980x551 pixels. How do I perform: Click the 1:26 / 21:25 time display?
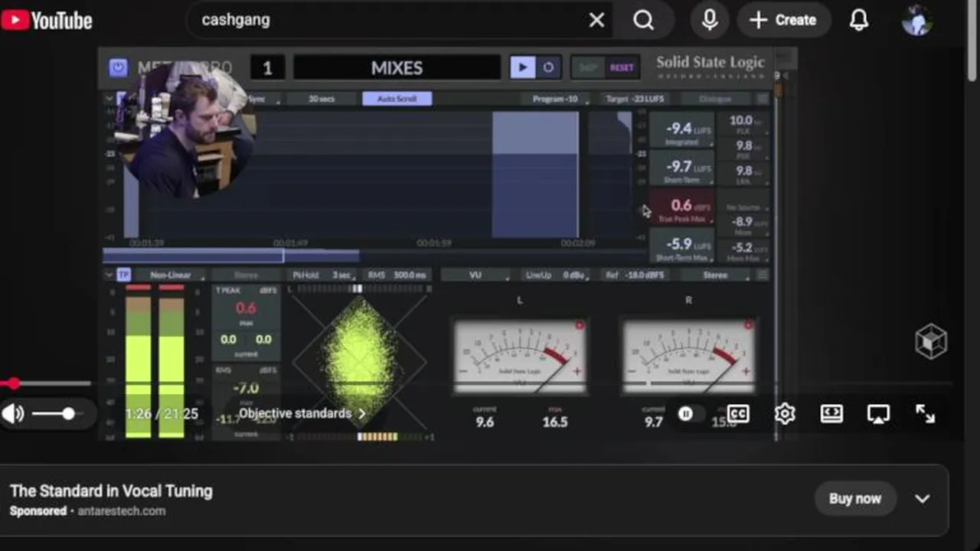tap(162, 414)
